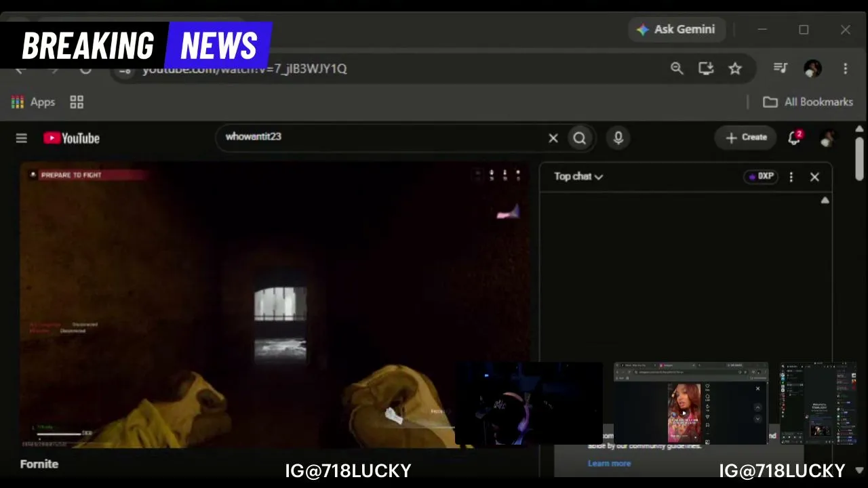Click the install app icon in address bar
Image resolution: width=868 pixels, height=488 pixels.
pos(706,68)
